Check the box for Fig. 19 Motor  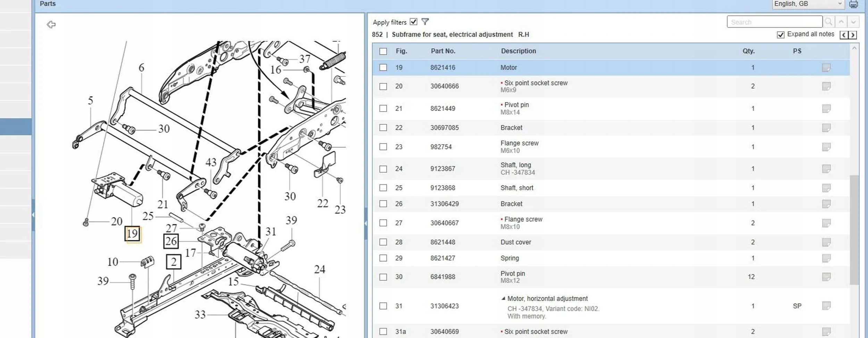tap(383, 67)
